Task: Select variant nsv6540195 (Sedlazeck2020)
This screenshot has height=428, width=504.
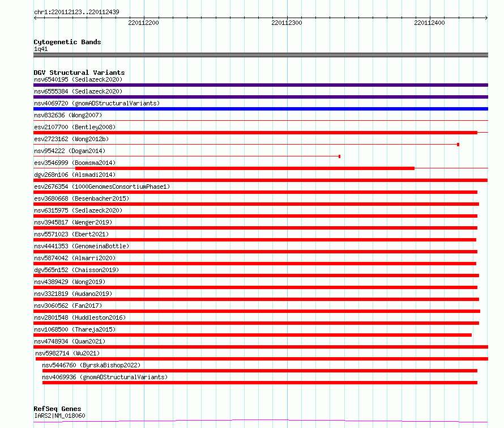Action: pyautogui.click(x=78, y=79)
